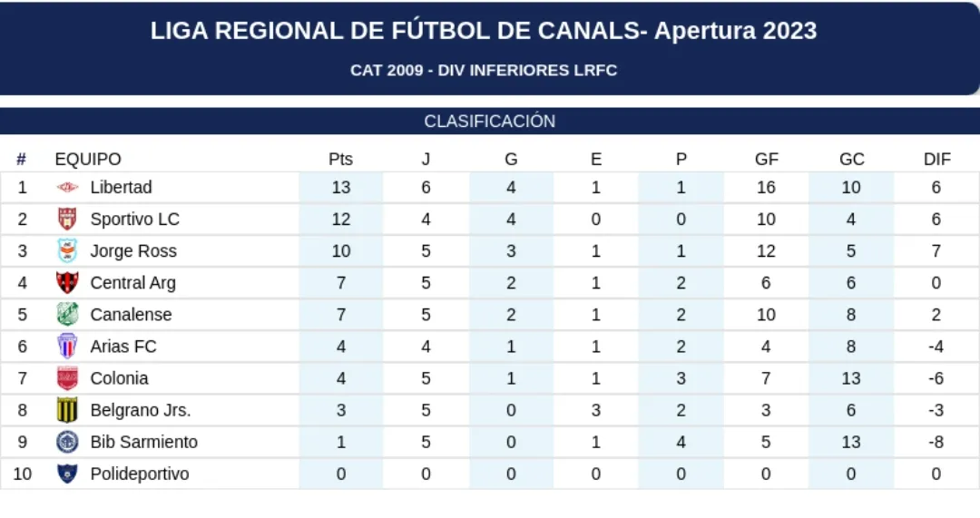Sort table by Pts column header
The width and height of the screenshot is (980, 518).
coord(340,160)
